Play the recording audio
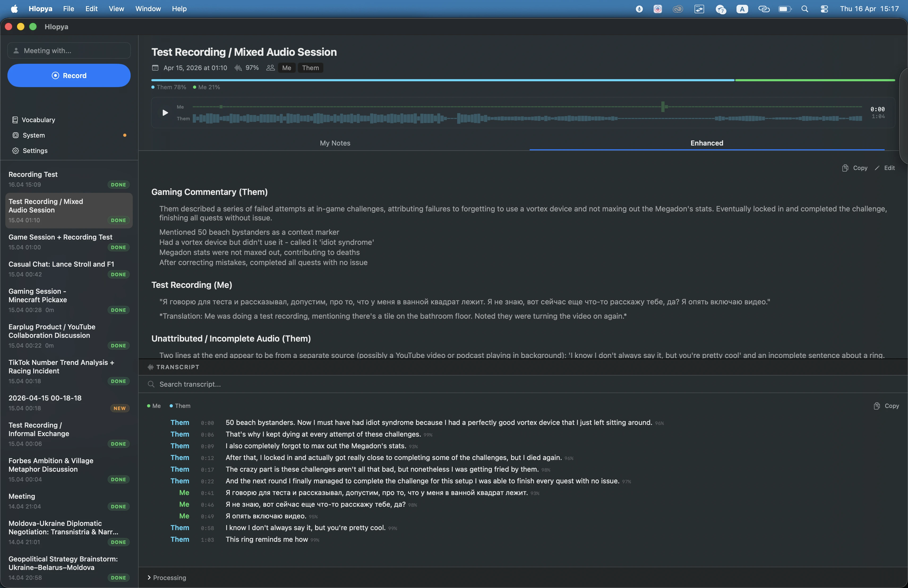 [x=165, y=113]
